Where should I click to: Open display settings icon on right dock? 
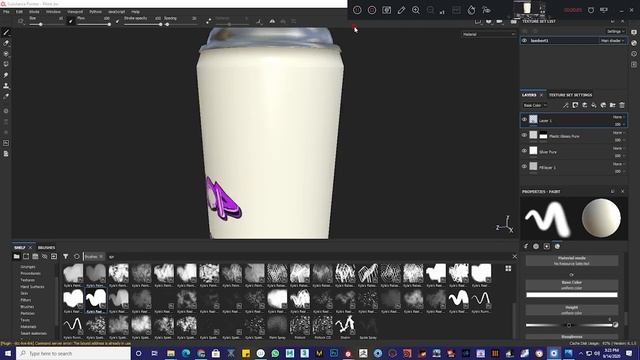[634, 32]
